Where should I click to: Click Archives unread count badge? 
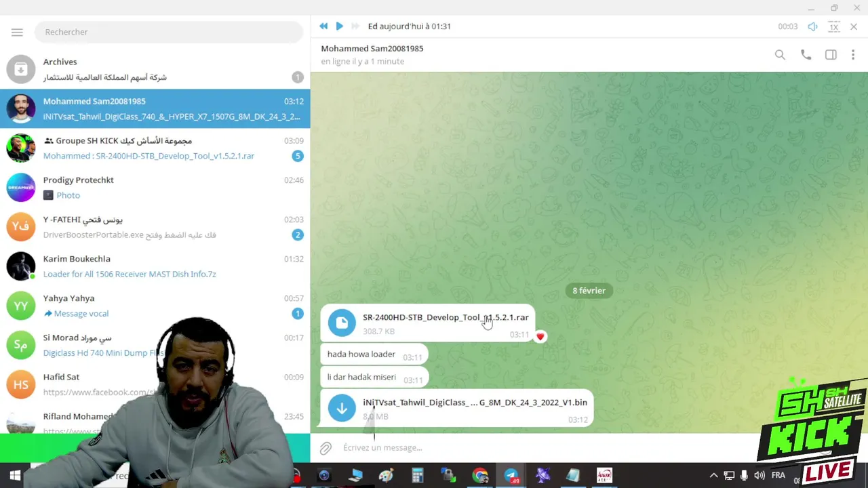tap(297, 77)
